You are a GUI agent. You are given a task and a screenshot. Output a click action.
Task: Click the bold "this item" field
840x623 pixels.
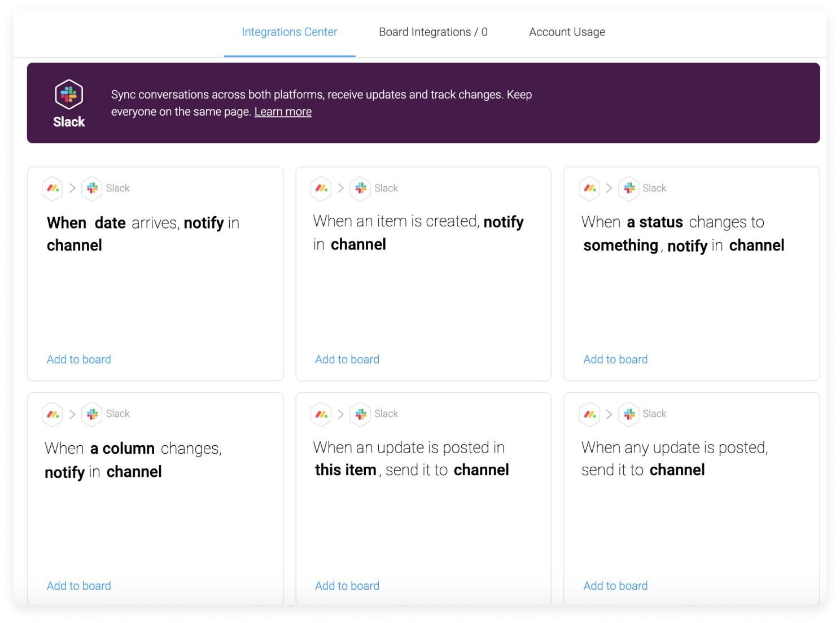coord(345,470)
